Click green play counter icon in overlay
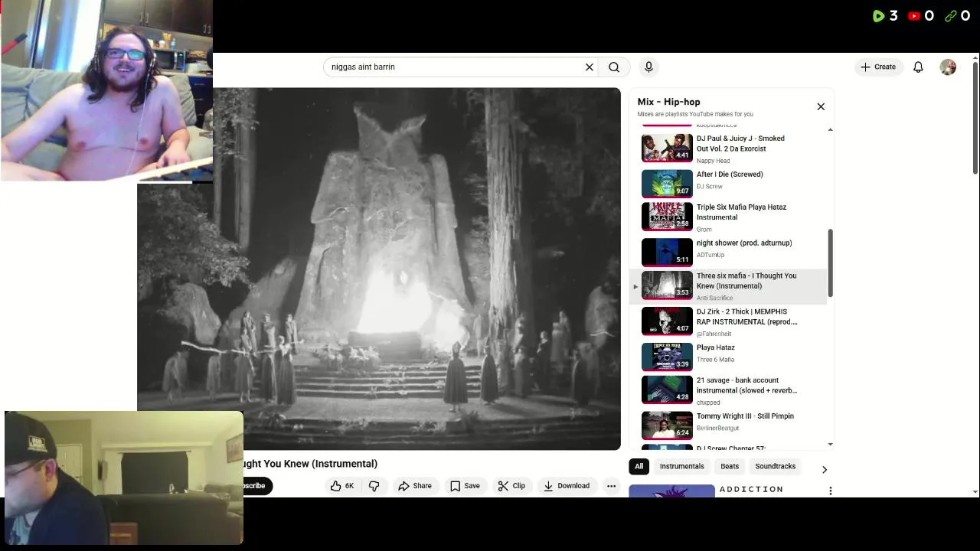This screenshot has width=980, height=551. tap(878, 16)
